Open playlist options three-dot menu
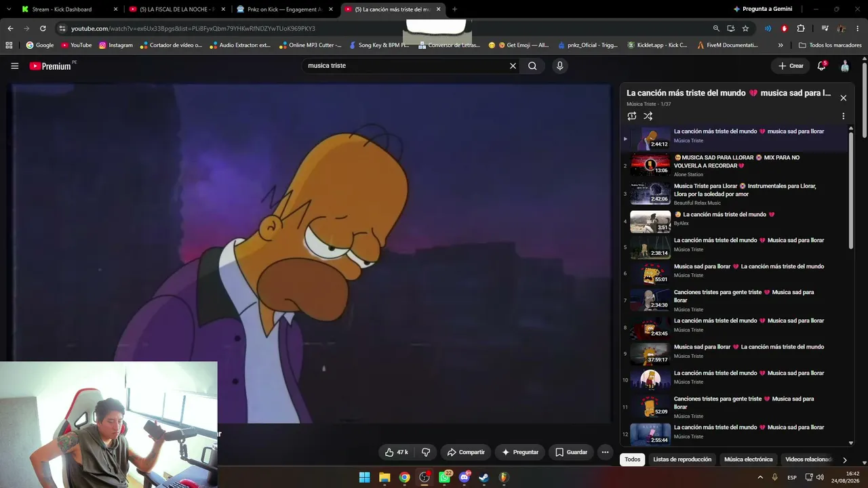This screenshot has width=868, height=488. click(843, 116)
